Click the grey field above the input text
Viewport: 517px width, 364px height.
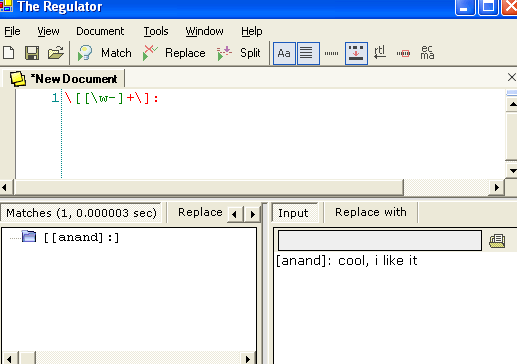click(x=380, y=240)
